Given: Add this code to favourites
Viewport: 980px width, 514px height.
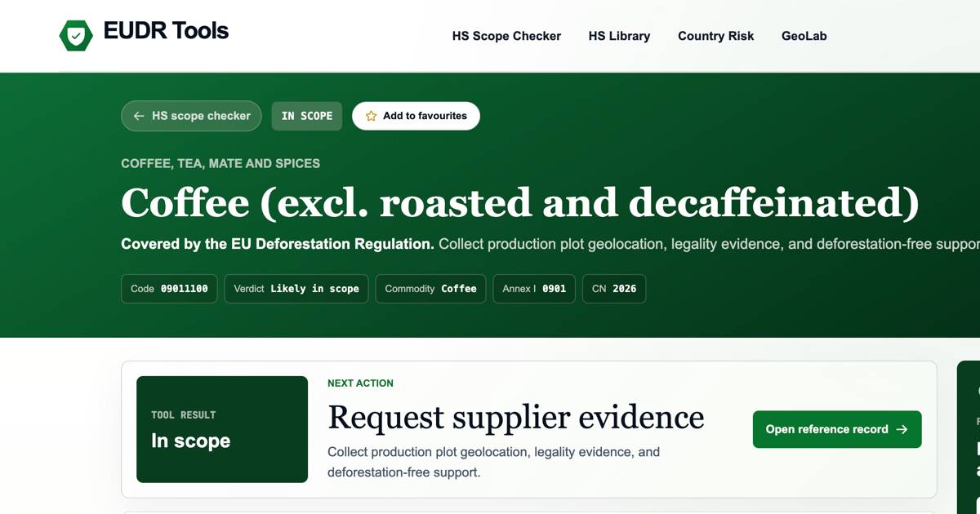Looking at the screenshot, I should tap(416, 116).
